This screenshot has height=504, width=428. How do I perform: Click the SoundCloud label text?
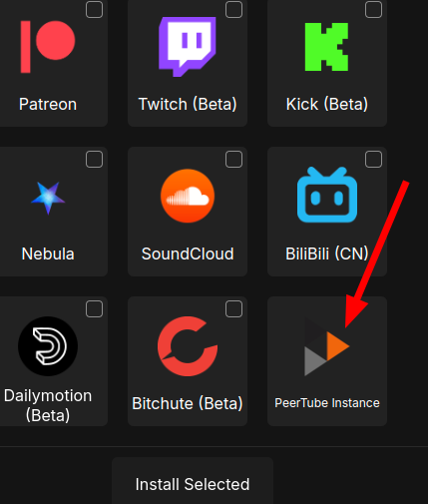[188, 253]
